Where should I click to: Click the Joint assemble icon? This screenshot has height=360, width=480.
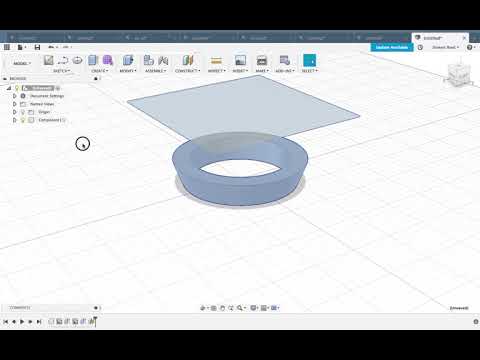tap(163, 60)
